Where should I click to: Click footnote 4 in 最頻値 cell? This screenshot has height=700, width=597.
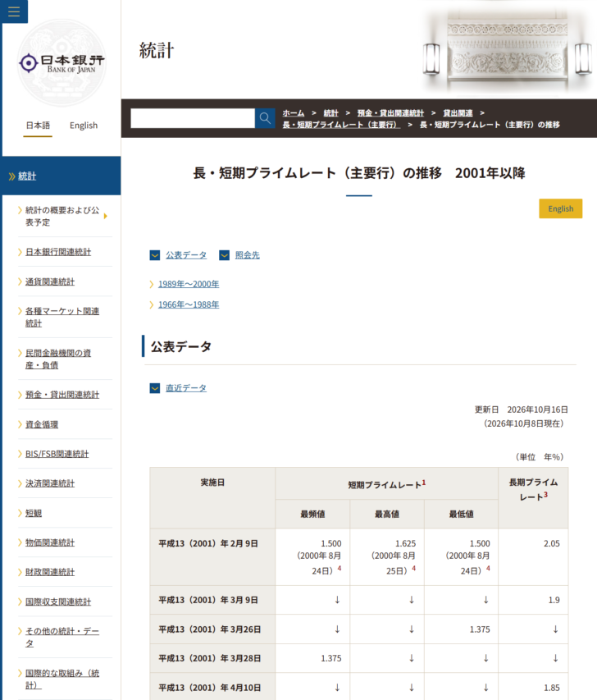tap(340, 569)
